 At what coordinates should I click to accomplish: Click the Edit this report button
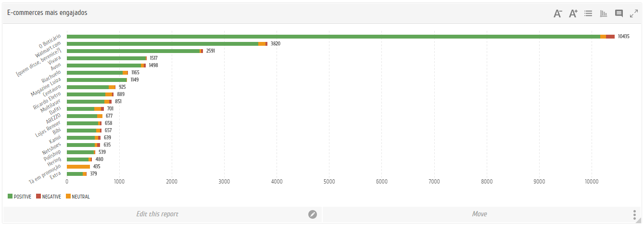pyautogui.click(x=157, y=214)
